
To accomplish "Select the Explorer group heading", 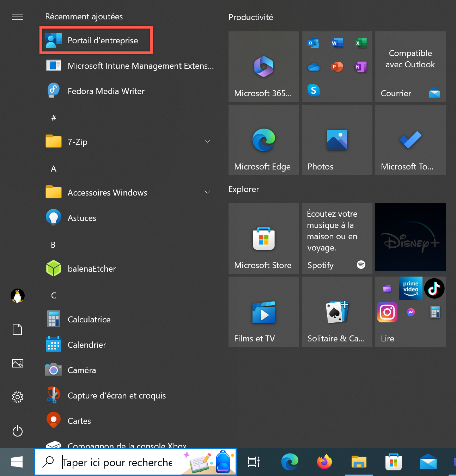I will 244,189.
